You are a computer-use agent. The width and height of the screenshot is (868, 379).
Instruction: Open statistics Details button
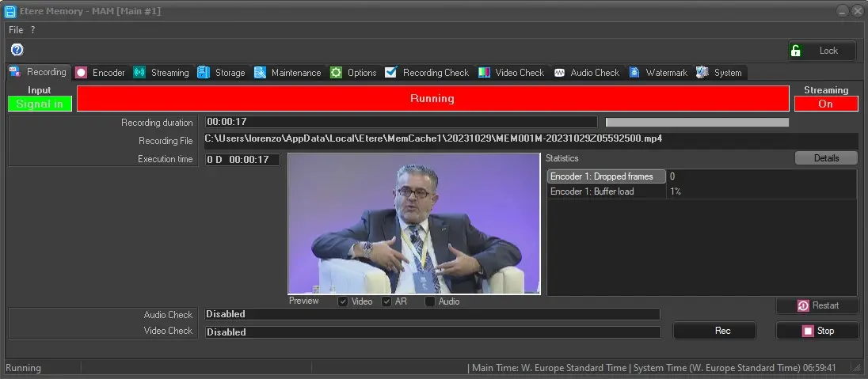[826, 158]
